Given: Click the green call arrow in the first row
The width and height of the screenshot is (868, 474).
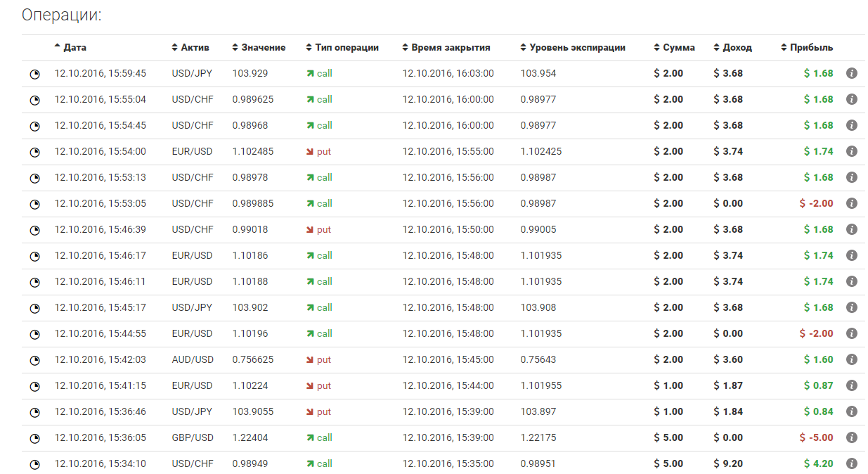Looking at the screenshot, I should pos(310,73).
